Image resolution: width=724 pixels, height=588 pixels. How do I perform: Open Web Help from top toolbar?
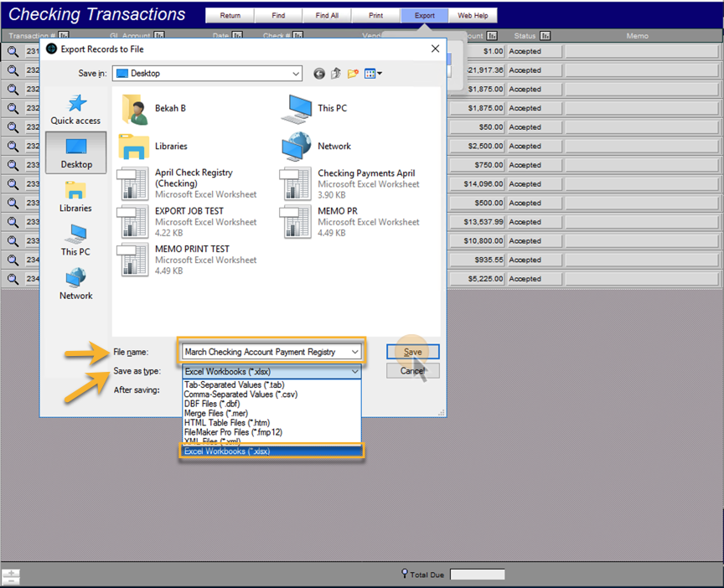(x=473, y=15)
